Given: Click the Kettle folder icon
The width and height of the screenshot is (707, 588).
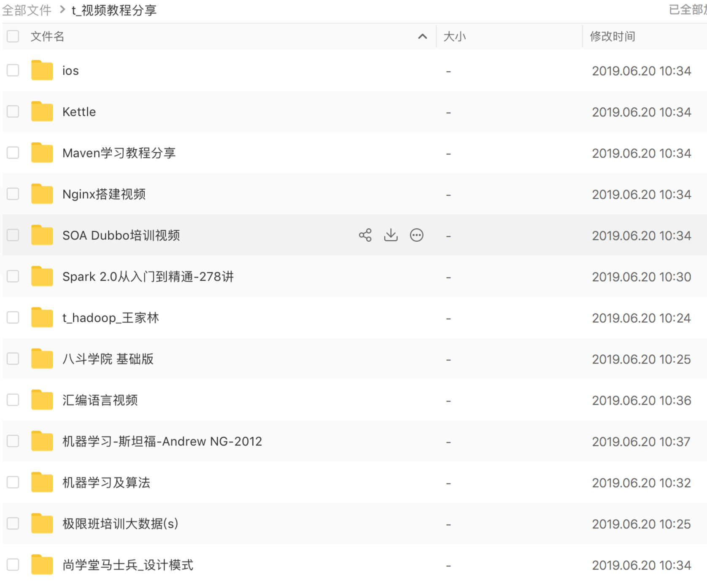Looking at the screenshot, I should 42,111.
